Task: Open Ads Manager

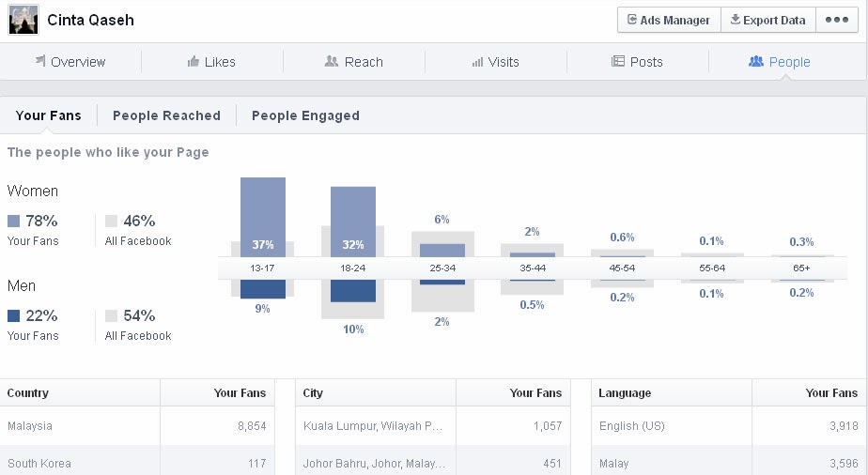Action: pos(669,20)
